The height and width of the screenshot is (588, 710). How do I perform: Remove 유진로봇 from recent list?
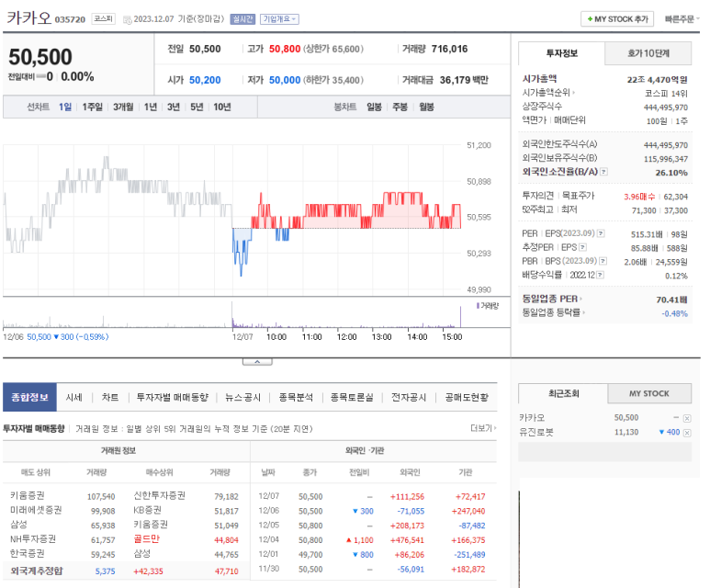point(687,433)
